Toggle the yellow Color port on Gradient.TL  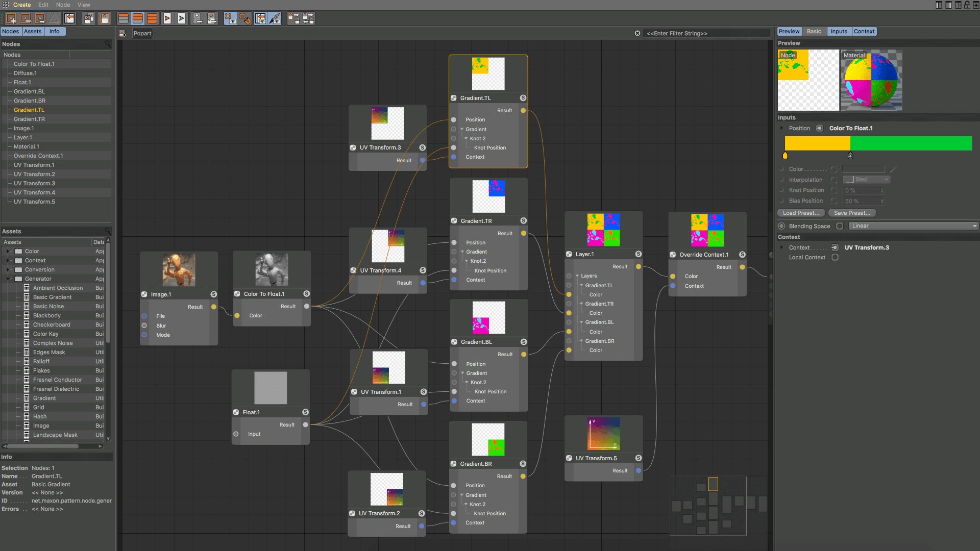point(569,294)
